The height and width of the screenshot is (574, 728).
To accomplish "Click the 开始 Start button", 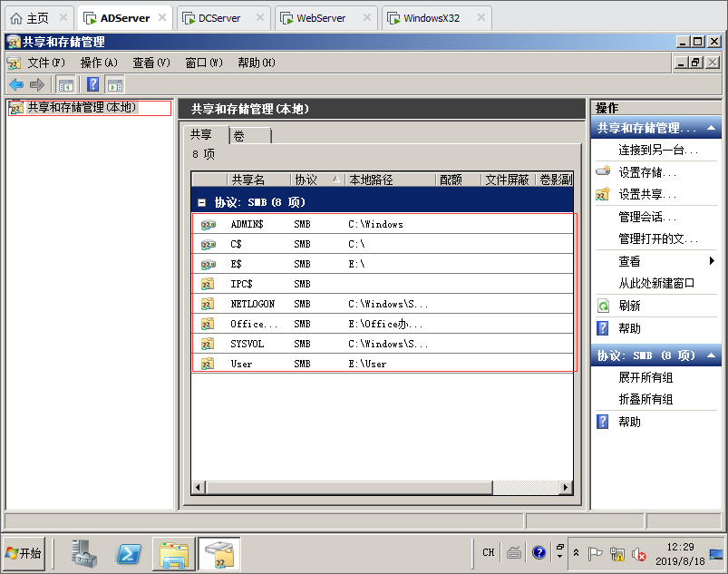I will point(24,553).
